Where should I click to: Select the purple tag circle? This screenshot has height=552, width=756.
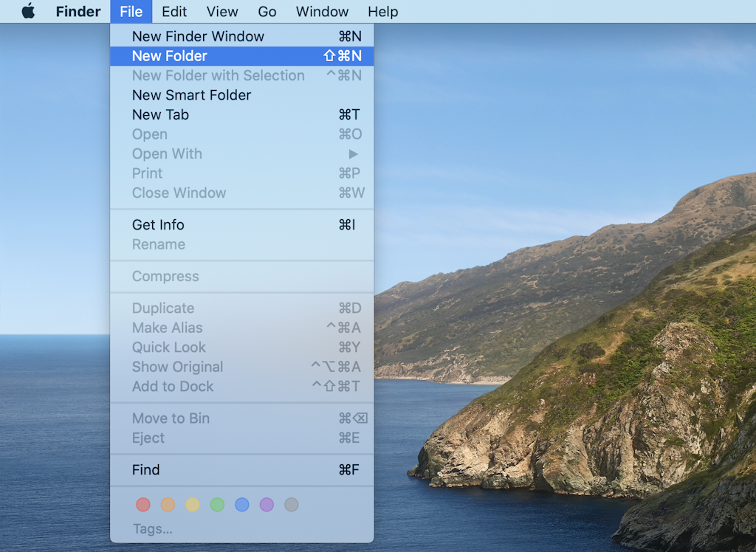pyautogui.click(x=267, y=505)
